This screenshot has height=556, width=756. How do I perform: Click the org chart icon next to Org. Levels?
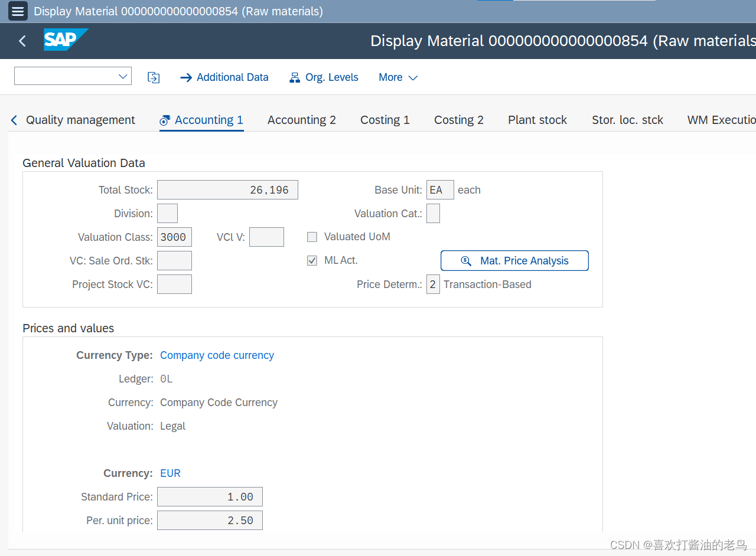click(294, 77)
